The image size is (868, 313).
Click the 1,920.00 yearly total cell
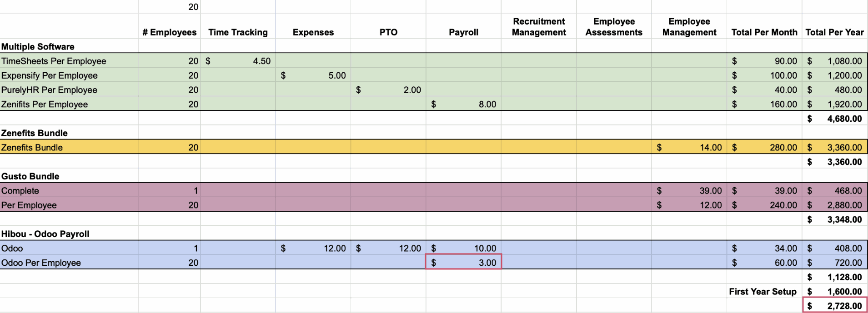point(834,104)
